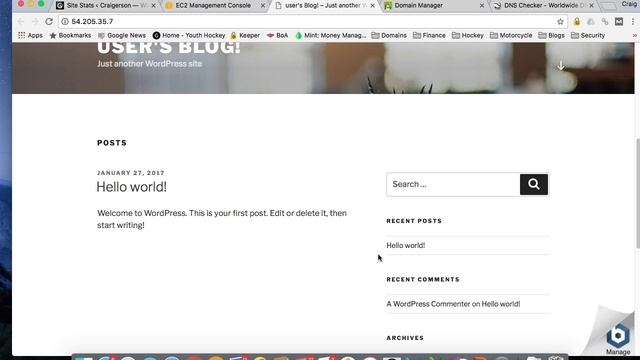Screen dimensions: 640x360
Task: Open the Apps grid shortcut
Action: click(31, 36)
